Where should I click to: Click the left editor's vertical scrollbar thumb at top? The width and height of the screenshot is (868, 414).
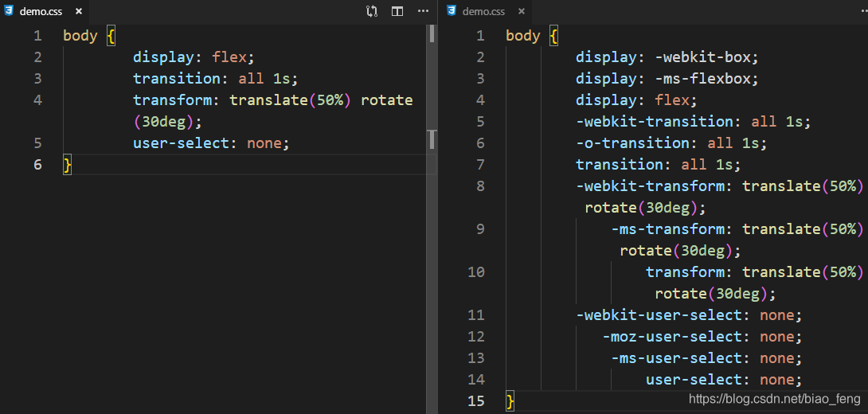(432, 33)
